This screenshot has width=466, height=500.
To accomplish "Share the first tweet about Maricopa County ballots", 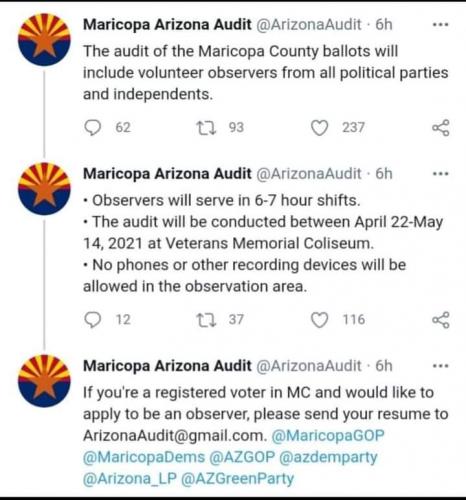I will tap(441, 128).
